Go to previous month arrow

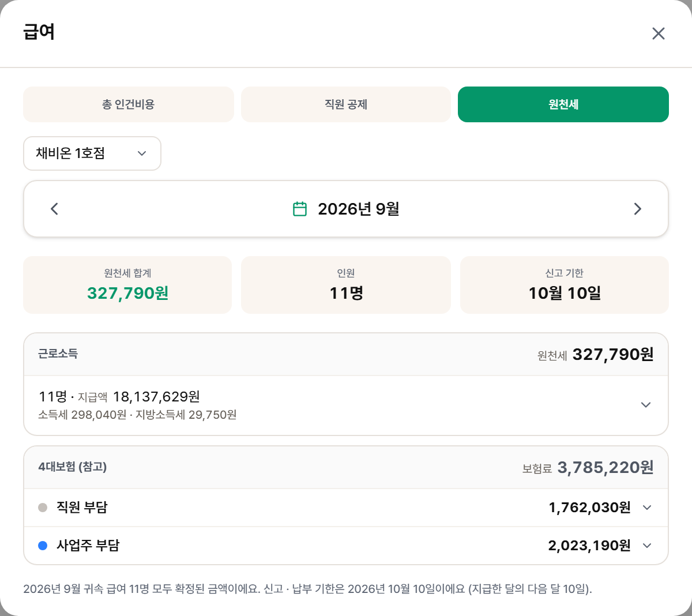click(x=54, y=209)
